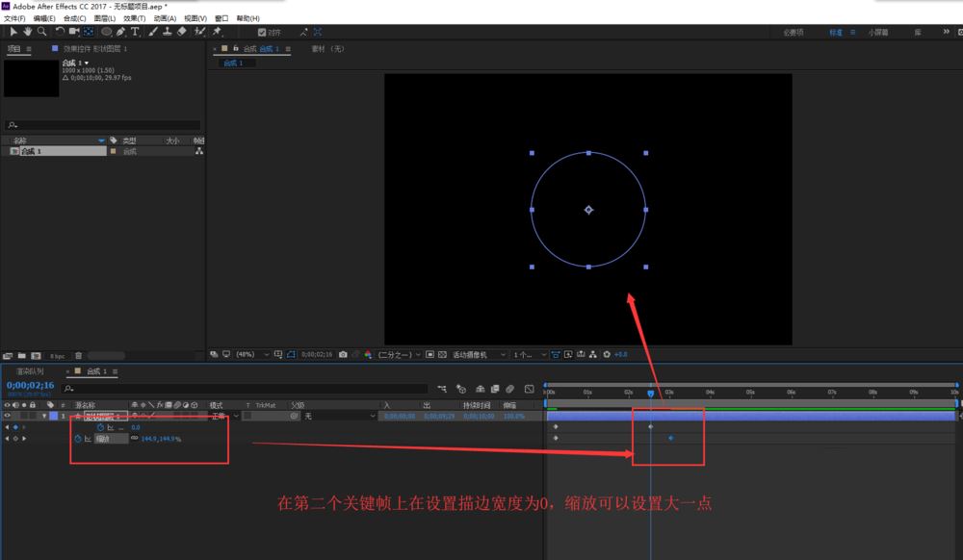Open layer 1 parent 无 dropdown
The width and height of the screenshot is (963, 560).
pos(340,416)
